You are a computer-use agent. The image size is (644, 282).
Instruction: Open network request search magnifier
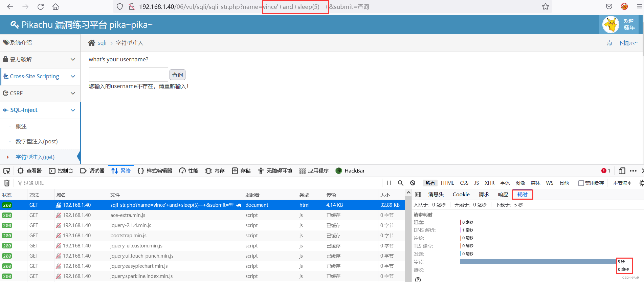point(401,183)
